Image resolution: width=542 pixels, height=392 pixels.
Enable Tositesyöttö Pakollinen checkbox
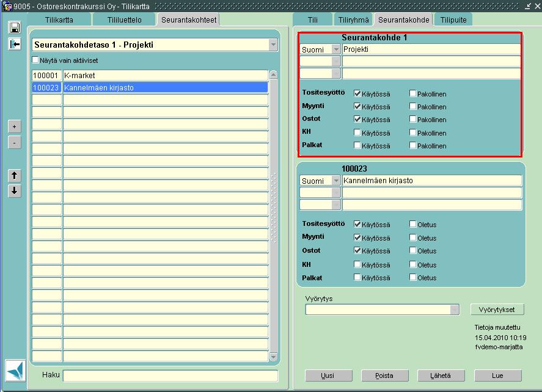(x=412, y=93)
